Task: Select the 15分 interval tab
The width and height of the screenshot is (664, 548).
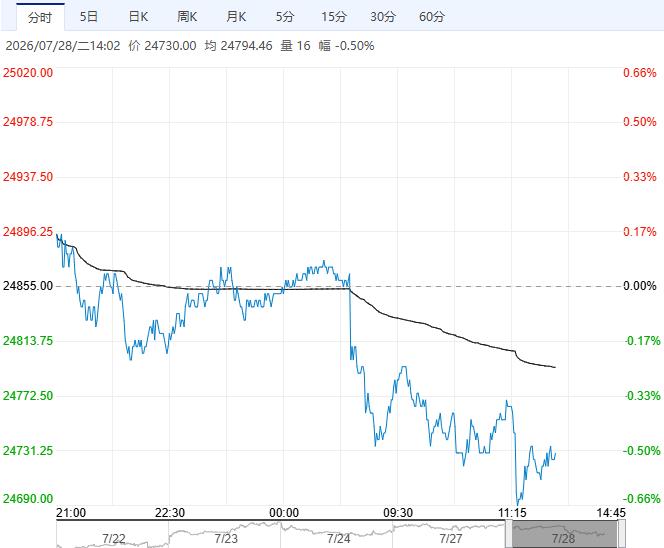Action: pos(334,17)
